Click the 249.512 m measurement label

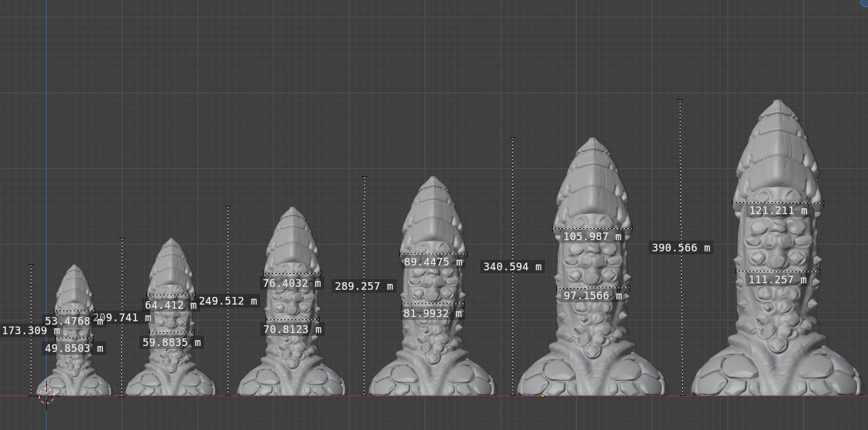tap(228, 301)
